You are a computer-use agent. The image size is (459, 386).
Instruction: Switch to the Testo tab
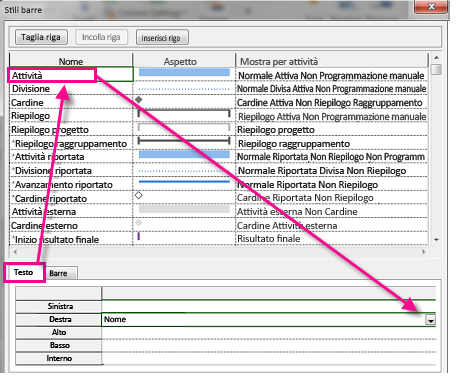(x=24, y=272)
